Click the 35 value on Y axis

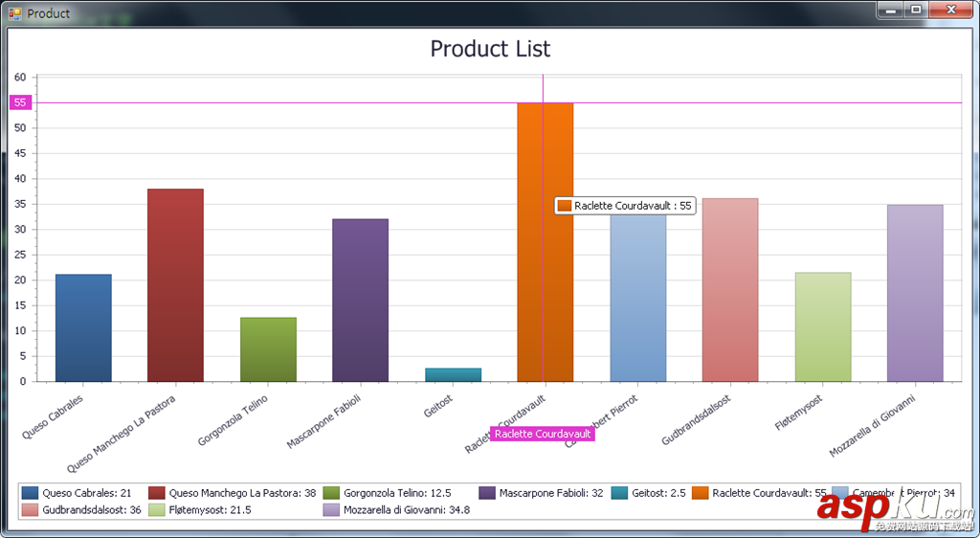click(x=20, y=204)
